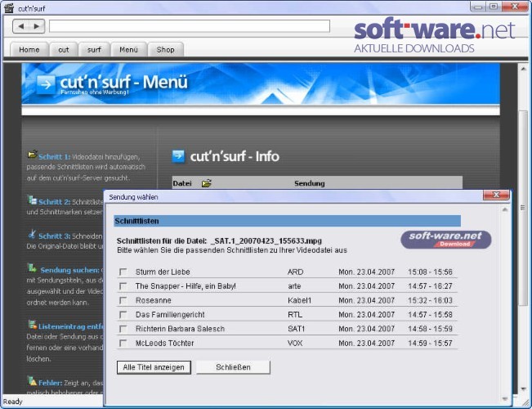Click main page scrollbar down arrow
Screen dimensions: 532x409
[x=523, y=389]
